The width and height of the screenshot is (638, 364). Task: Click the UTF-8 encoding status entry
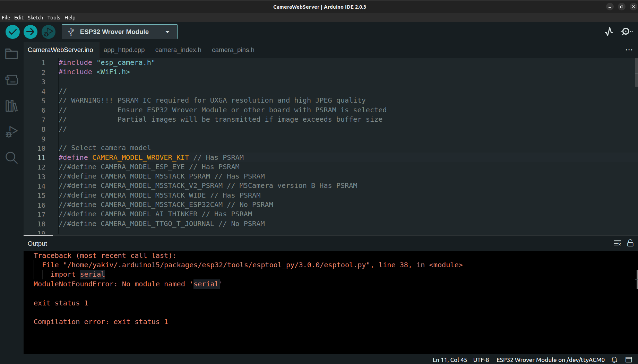coord(481,360)
